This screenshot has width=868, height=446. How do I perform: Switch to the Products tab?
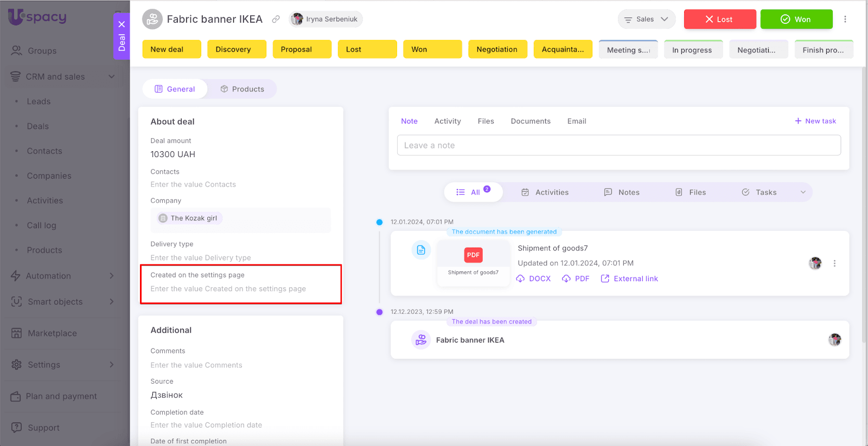[x=242, y=89]
